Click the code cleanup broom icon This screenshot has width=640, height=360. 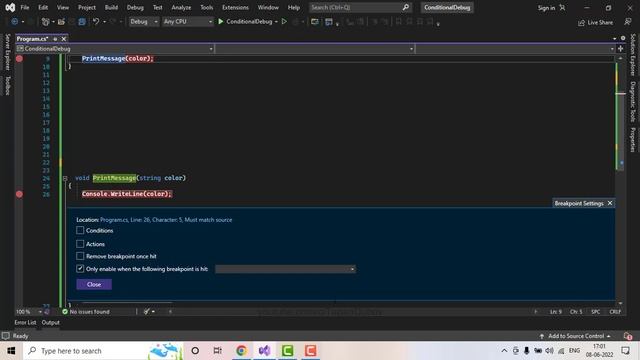[x=147, y=311]
